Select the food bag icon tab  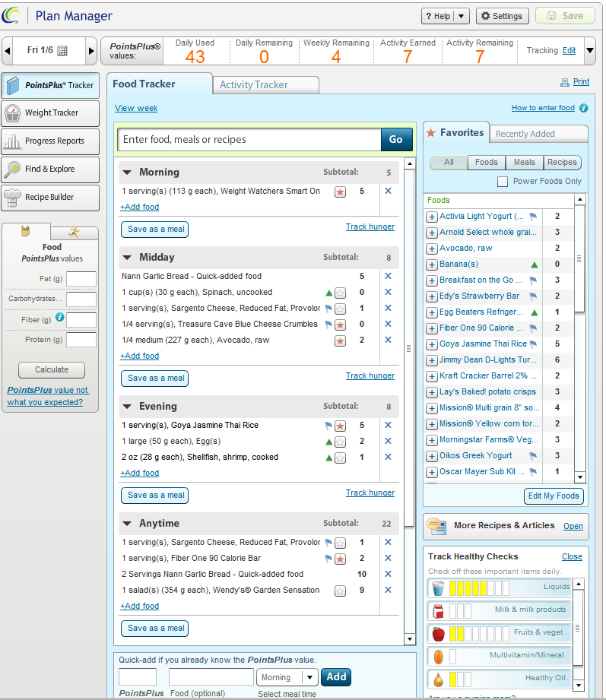[26, 231]
